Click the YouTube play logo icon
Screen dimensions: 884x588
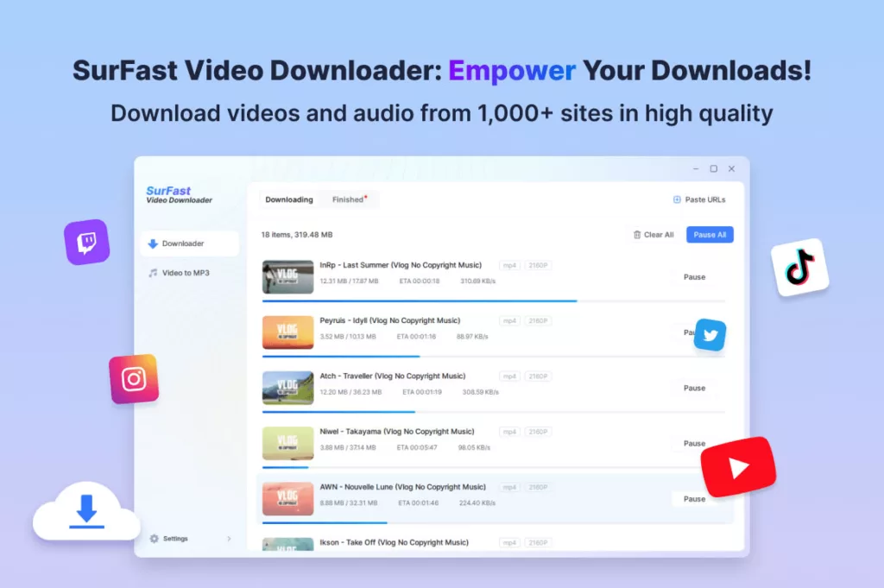tap(739, 467)
